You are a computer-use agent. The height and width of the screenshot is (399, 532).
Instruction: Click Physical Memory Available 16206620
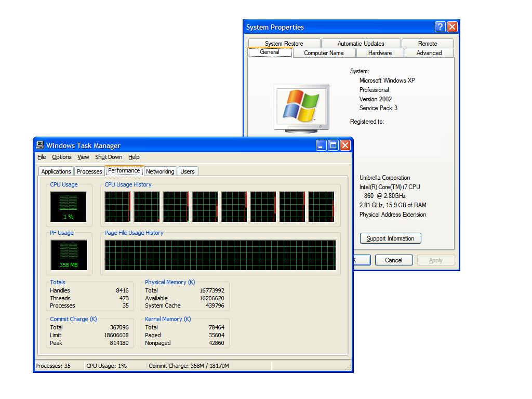[212, 298]
